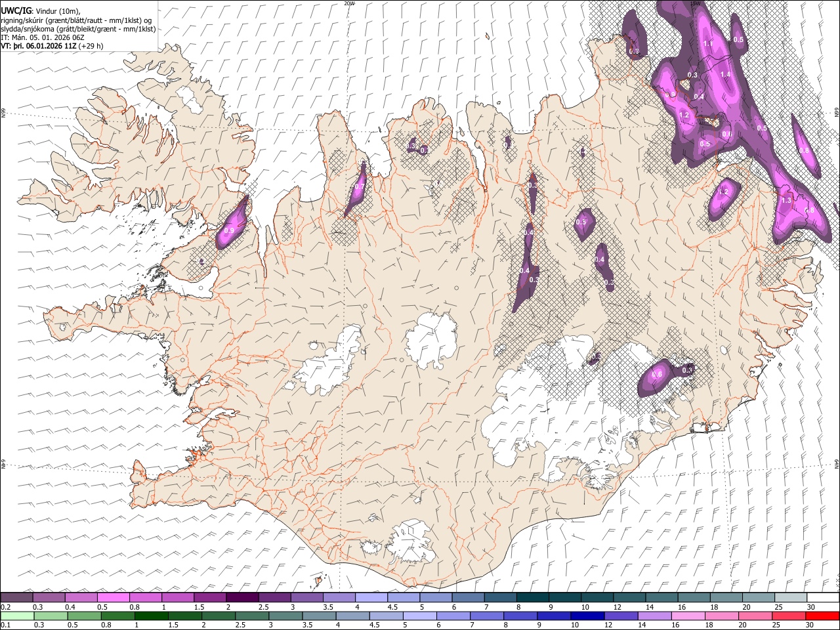
Task: Click the 'slydda/snjókoma' legend description line
Action: click(78, 29)
